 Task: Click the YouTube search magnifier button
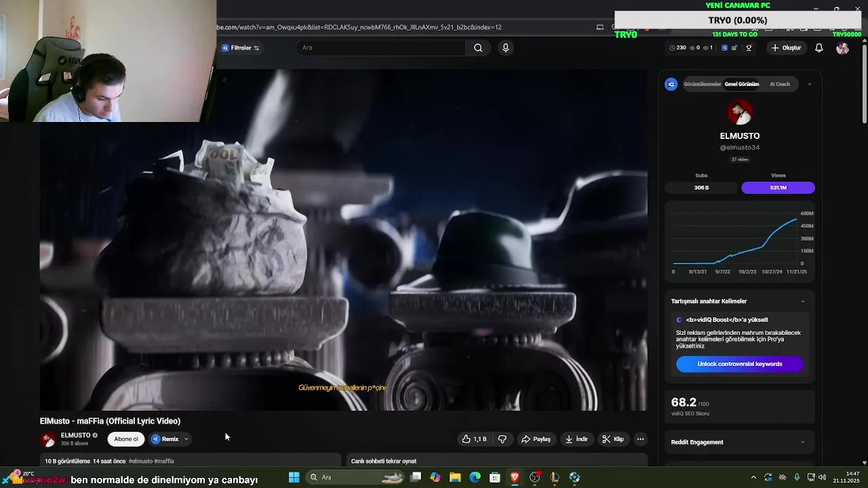tap(478, 47)
